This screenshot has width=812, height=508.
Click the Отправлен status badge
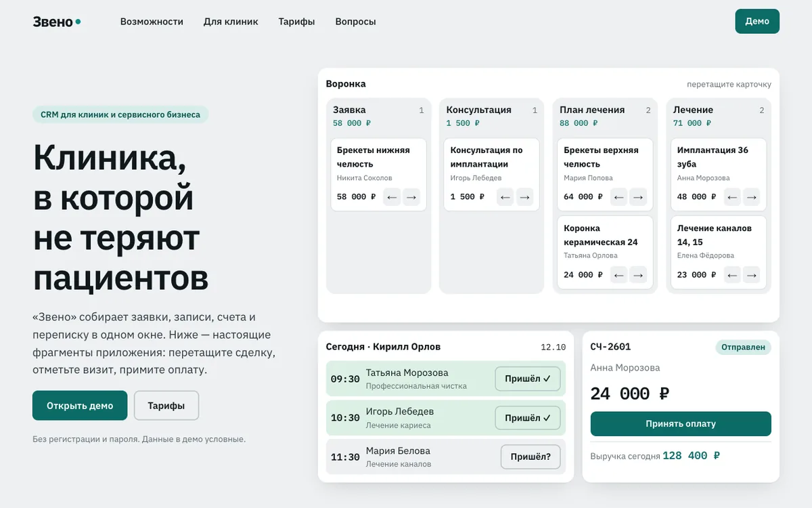pos(744,347)
